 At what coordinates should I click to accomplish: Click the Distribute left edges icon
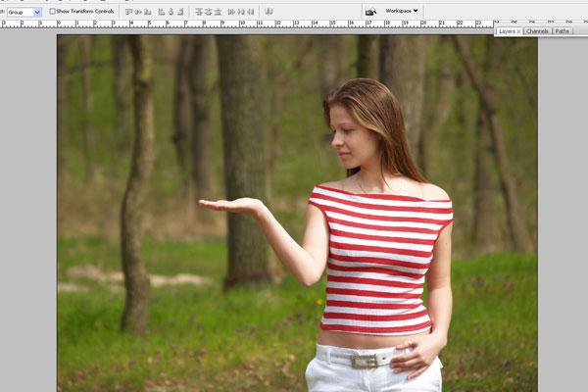230,12
